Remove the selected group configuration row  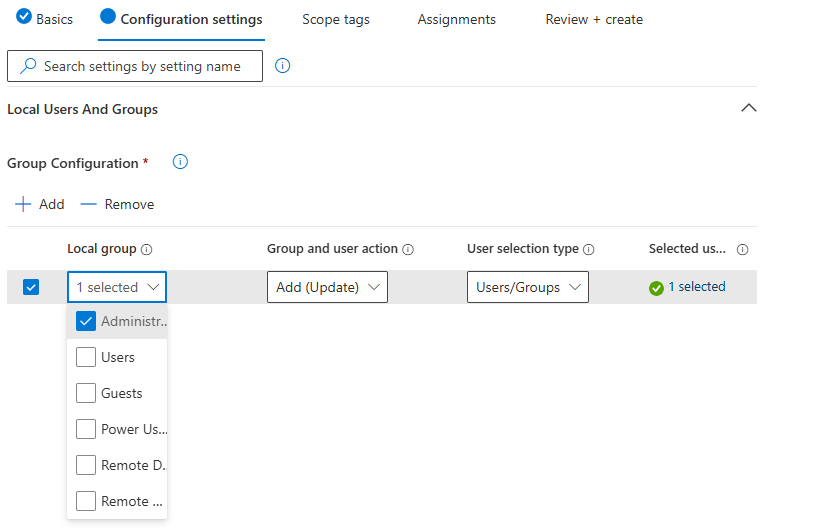[x=118, y=204]
